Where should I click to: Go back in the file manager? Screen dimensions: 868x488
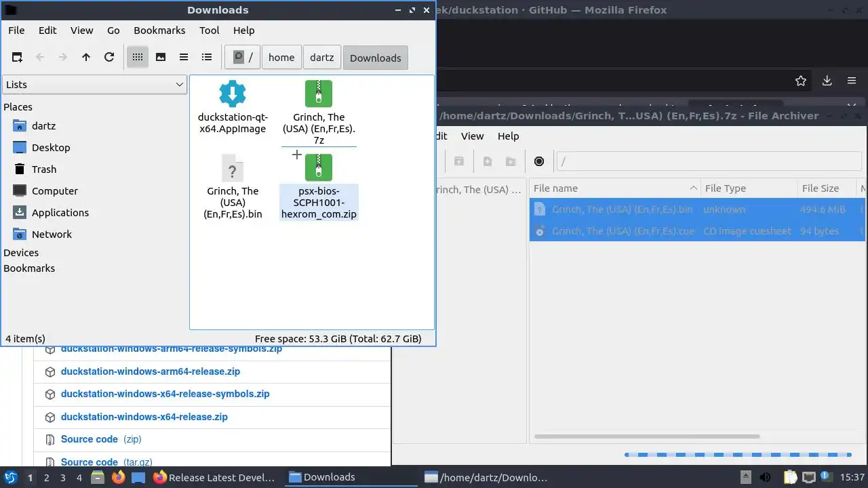point(40,58)
